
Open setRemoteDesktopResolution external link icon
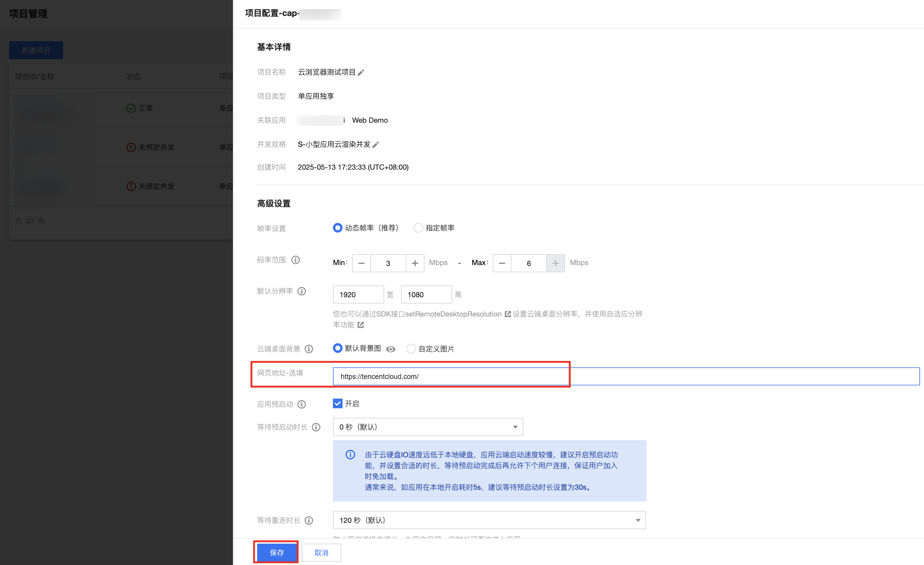tap(507, 314)
